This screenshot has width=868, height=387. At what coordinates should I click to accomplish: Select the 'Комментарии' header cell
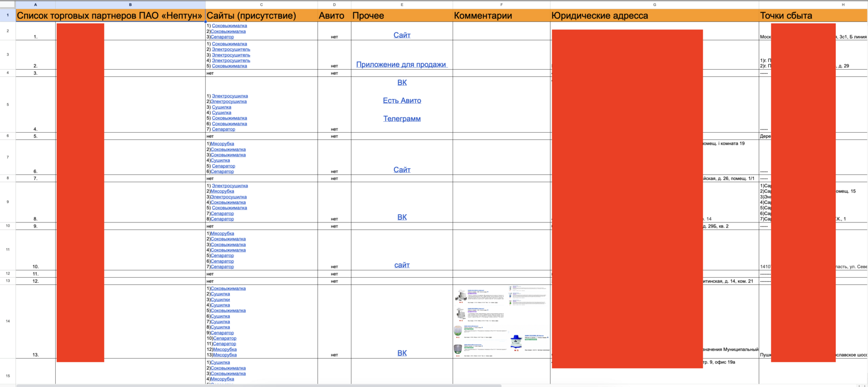click(501, 15)
